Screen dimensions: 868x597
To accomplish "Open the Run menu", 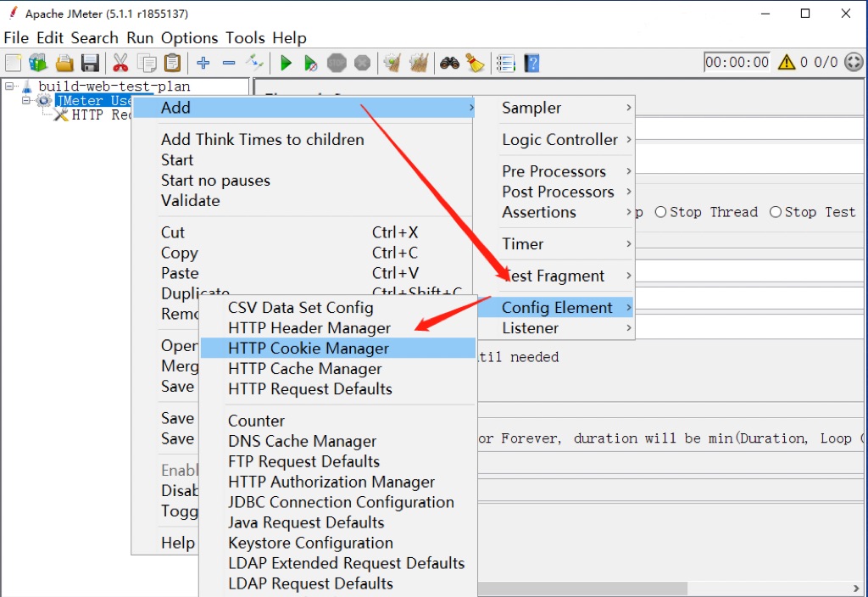I will pyautogui.click(x=140, y=37).
